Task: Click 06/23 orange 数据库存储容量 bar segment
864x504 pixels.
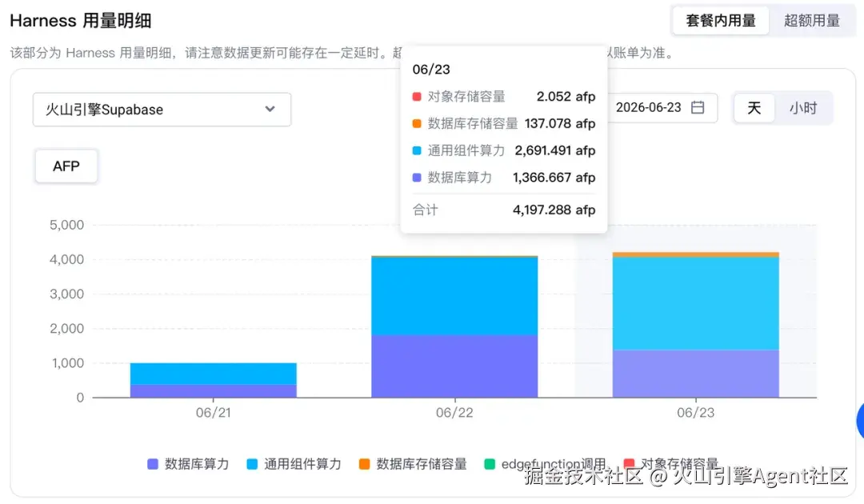Action: coord(696,254)
